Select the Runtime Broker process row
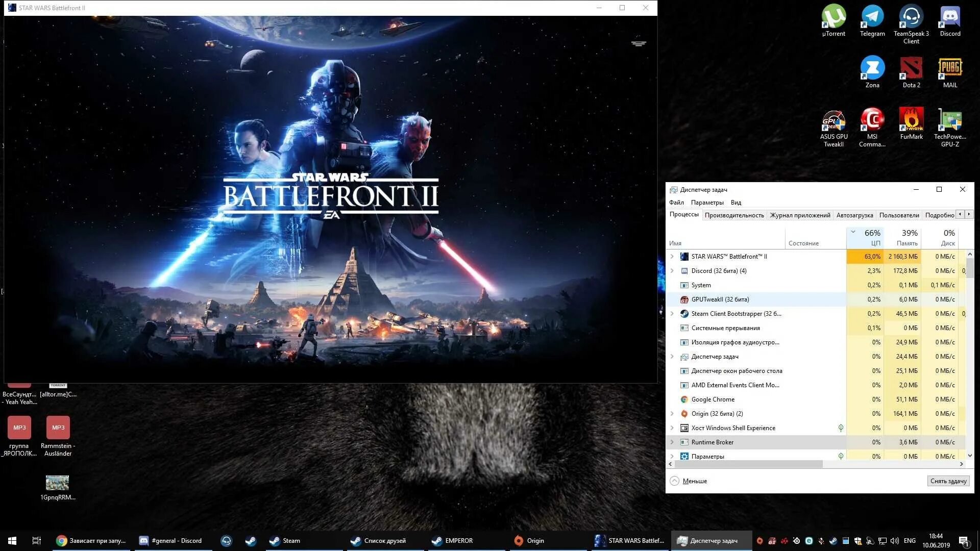Viewport: 980px width, 551px height. 713,442
